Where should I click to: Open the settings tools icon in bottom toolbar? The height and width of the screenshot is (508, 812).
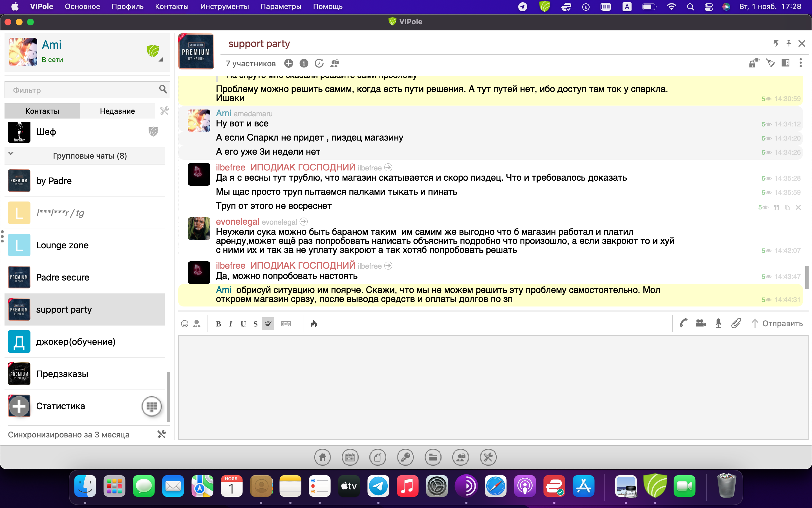[488, 457]
